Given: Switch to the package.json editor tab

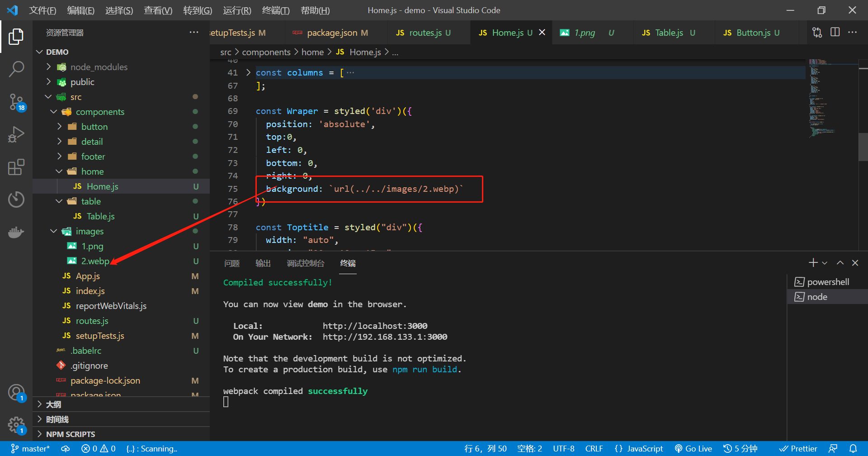Looking at the screenshot, I should (336, 33).
